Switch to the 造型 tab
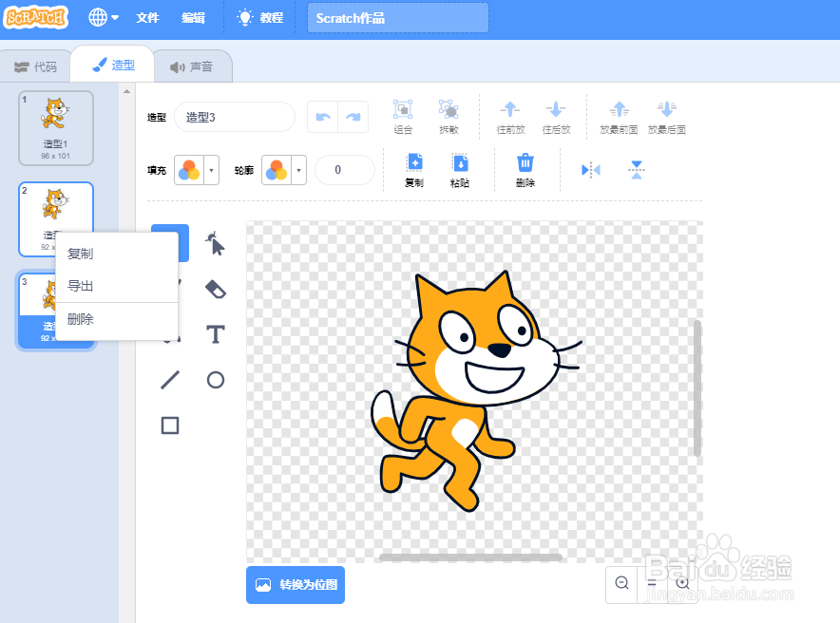 [x=113, y=65]
